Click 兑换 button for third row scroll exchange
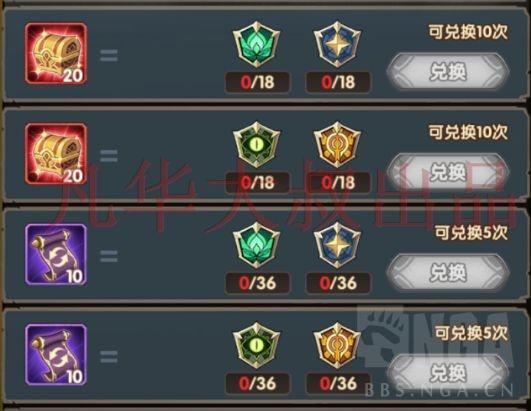The image size is (531, 411). [x=448, y=273]
